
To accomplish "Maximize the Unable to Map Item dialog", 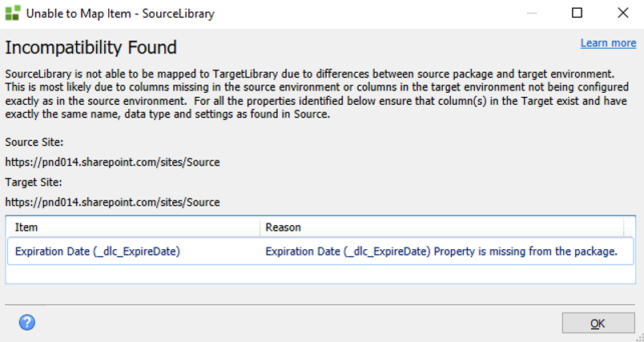I will tap(577, 13).
